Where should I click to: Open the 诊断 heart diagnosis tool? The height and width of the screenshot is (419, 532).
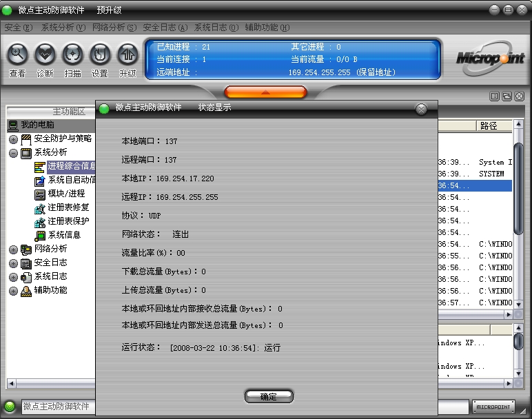pos(45,54)
